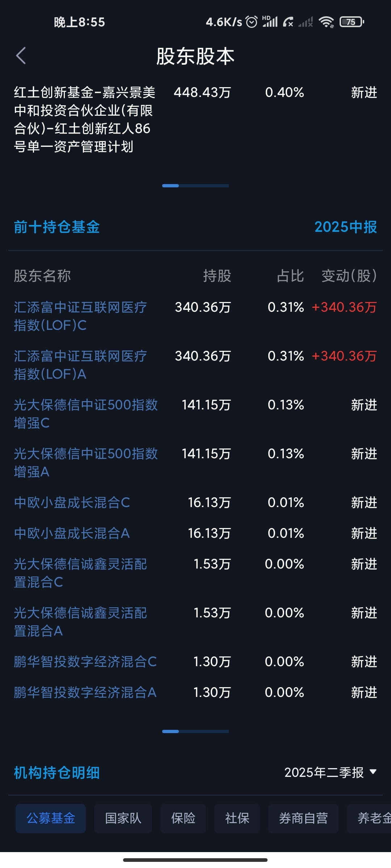
Task: Open the 券商自营 tab
Action: (x=303, y=818)
